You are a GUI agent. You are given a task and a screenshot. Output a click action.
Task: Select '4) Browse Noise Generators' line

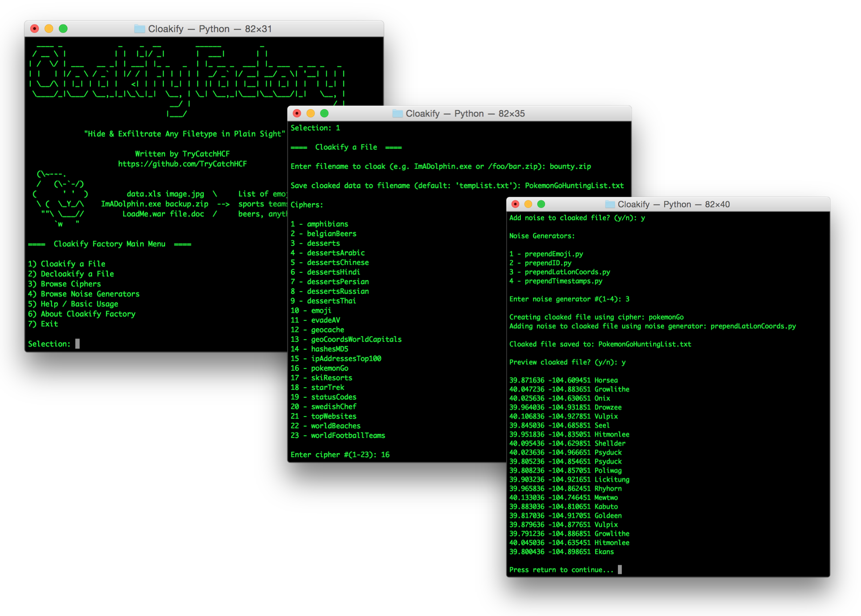point(84,294)
